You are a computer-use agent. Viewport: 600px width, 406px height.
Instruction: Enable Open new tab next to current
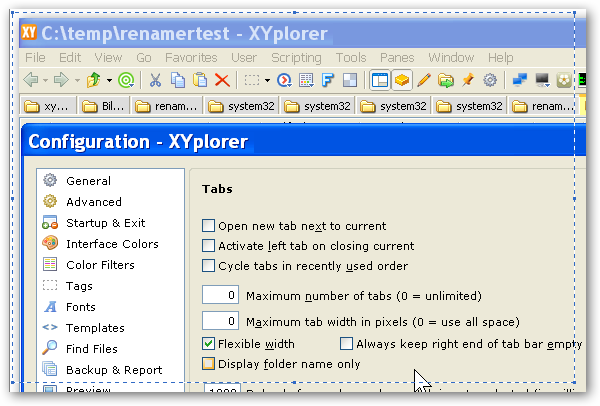click(209, 226)
